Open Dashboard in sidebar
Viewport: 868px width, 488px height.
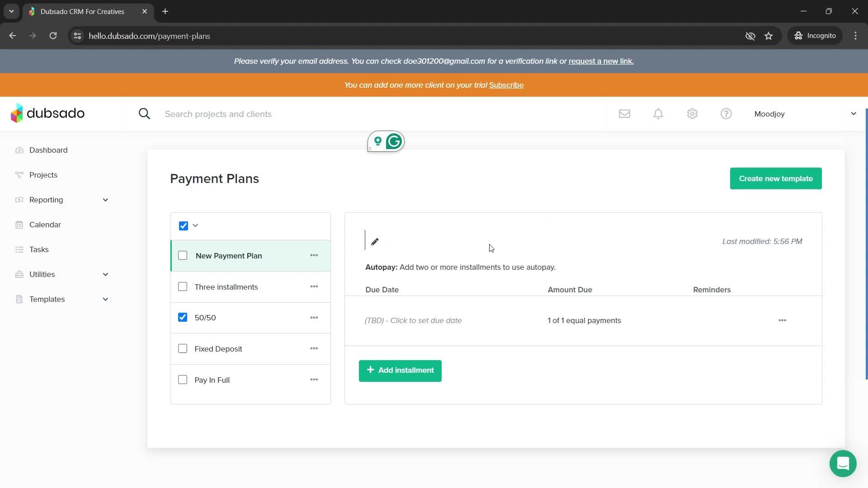(x=48, y=150)
